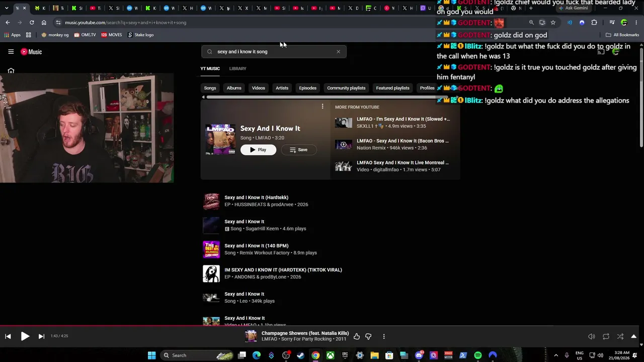644x362 pixels.
Task: Skip to the previous track
Action: pos(8,336)
